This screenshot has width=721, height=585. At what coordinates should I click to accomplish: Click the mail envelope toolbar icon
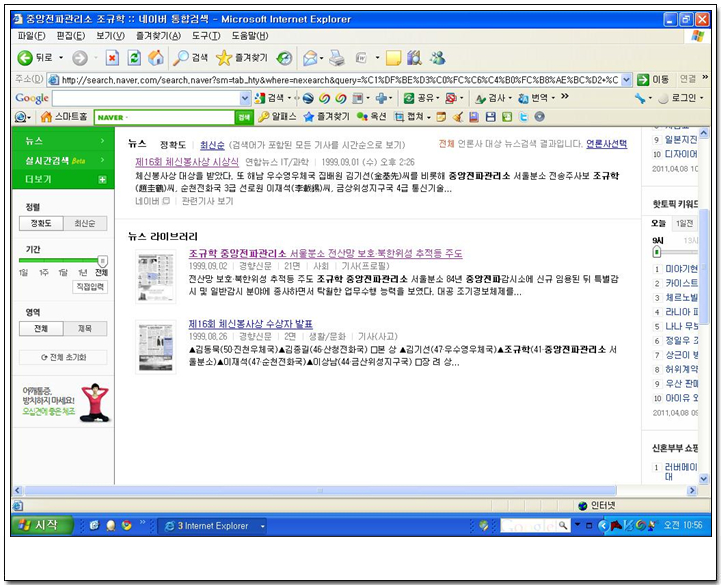point(310,58)
